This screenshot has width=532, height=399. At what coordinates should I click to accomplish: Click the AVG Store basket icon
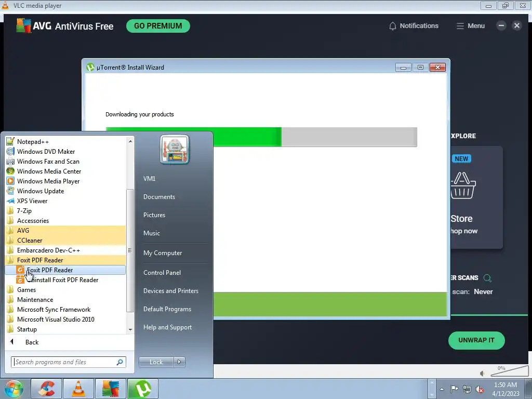[x=463, y=185]
